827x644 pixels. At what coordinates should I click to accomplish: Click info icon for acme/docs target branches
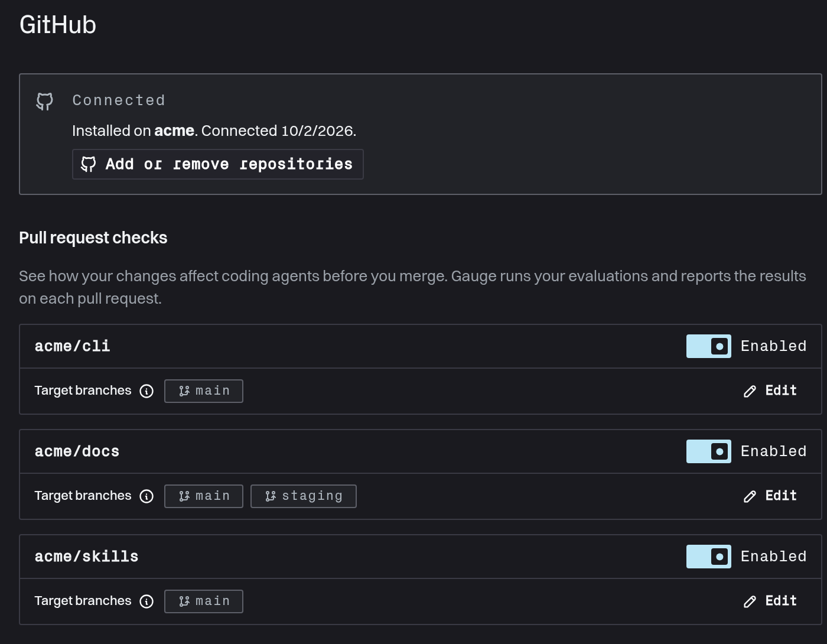(146, 496)
